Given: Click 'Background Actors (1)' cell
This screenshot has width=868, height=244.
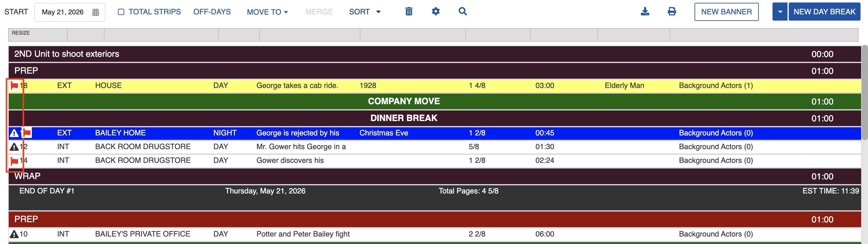Looking at the screenshot, I should (x=716, y=85).
